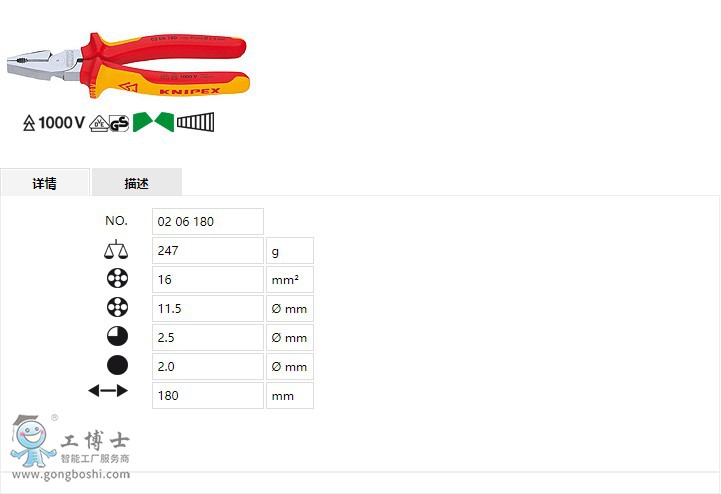
Task: Click the 1000V insulation symbol
Action: [x=54, y=123]
